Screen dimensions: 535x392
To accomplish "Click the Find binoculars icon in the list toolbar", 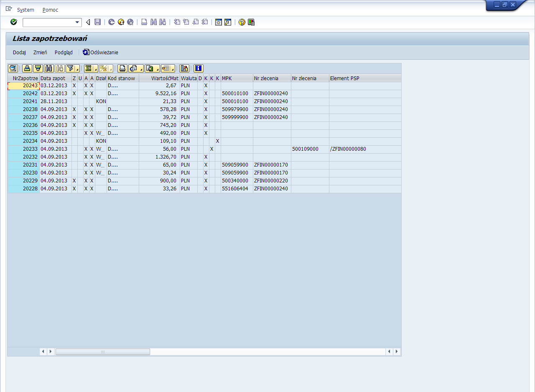I will 49,68.
